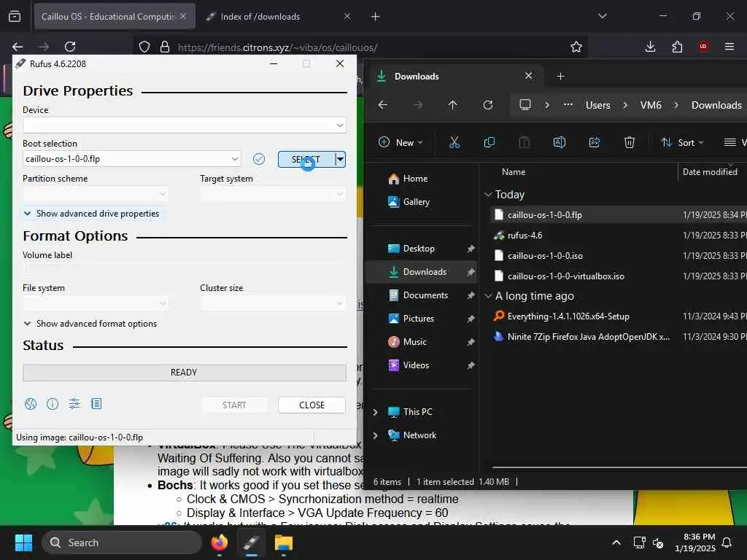Click the READY status progress bar
Screen dimensions: 747x560
point(185,373)
